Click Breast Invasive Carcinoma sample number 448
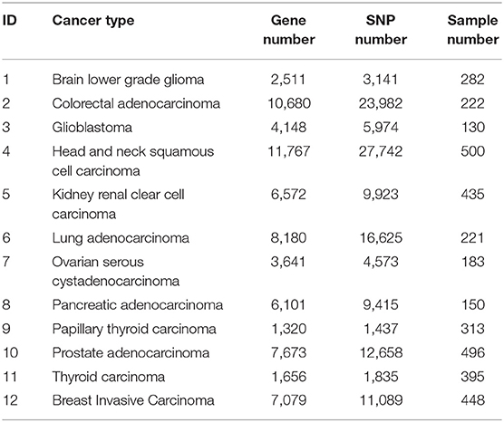The width and height of the screenshot is (504, 422). coord(472,400)
